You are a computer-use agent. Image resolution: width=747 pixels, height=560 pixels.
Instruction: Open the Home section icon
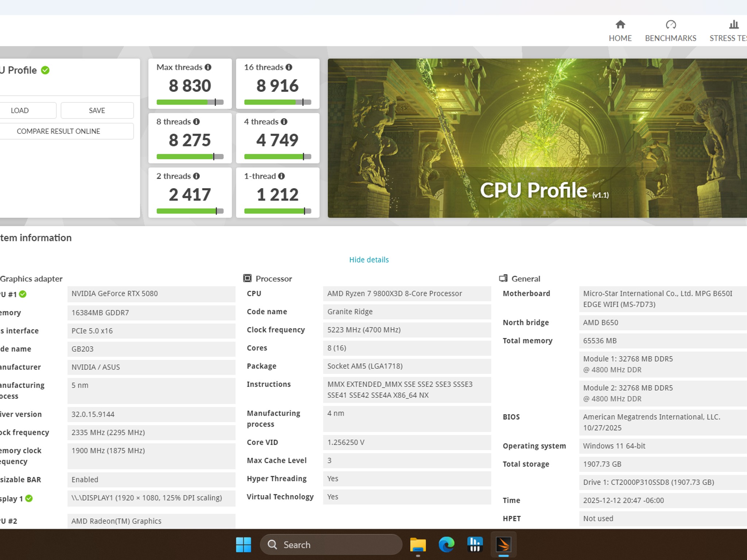620,24
